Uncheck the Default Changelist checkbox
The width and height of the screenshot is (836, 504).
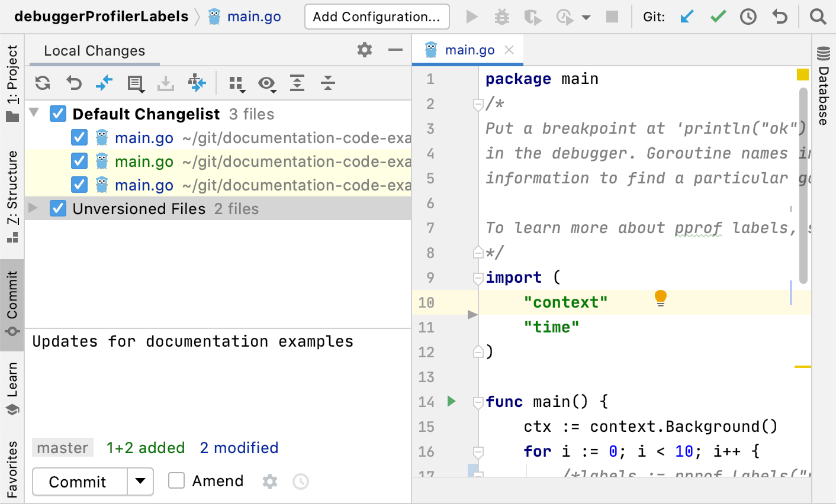coord(57,114)
